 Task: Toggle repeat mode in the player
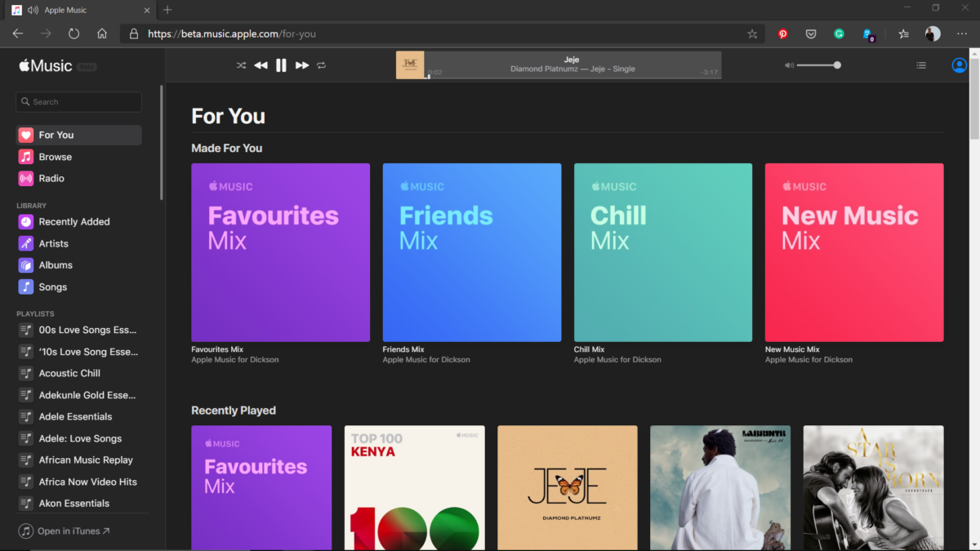[x=322, y=65]
